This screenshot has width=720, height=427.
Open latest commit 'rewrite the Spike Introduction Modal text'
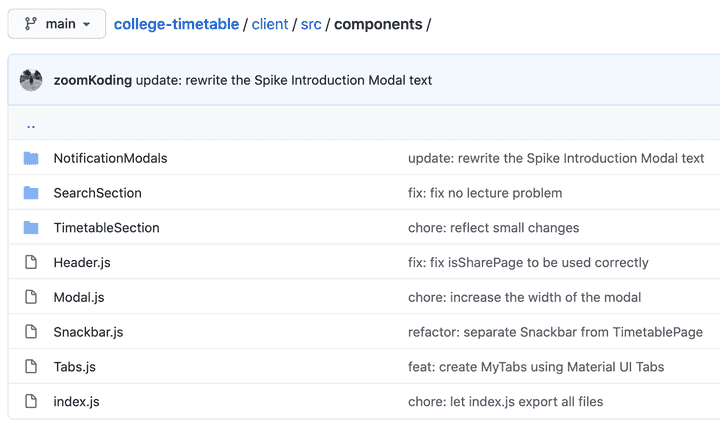point(284,80)
